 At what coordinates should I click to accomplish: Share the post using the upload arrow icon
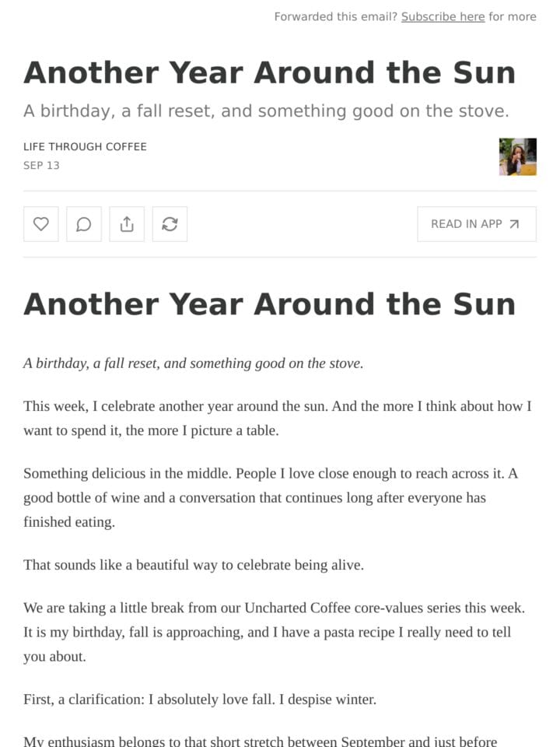(x=127, y=224)
